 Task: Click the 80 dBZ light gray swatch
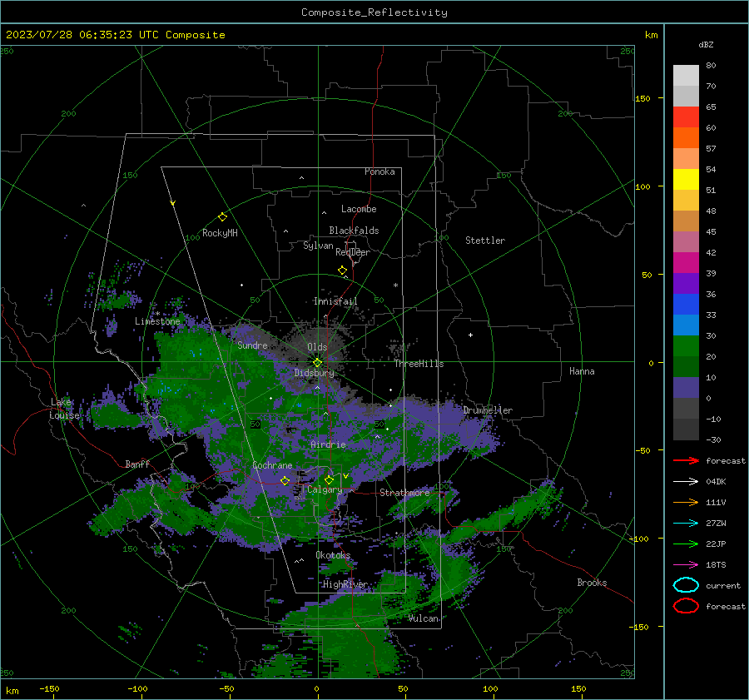point(686,75)
